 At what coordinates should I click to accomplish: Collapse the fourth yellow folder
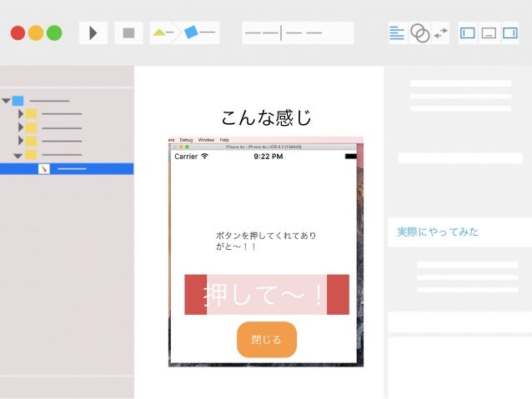click(x=18, y=156)
